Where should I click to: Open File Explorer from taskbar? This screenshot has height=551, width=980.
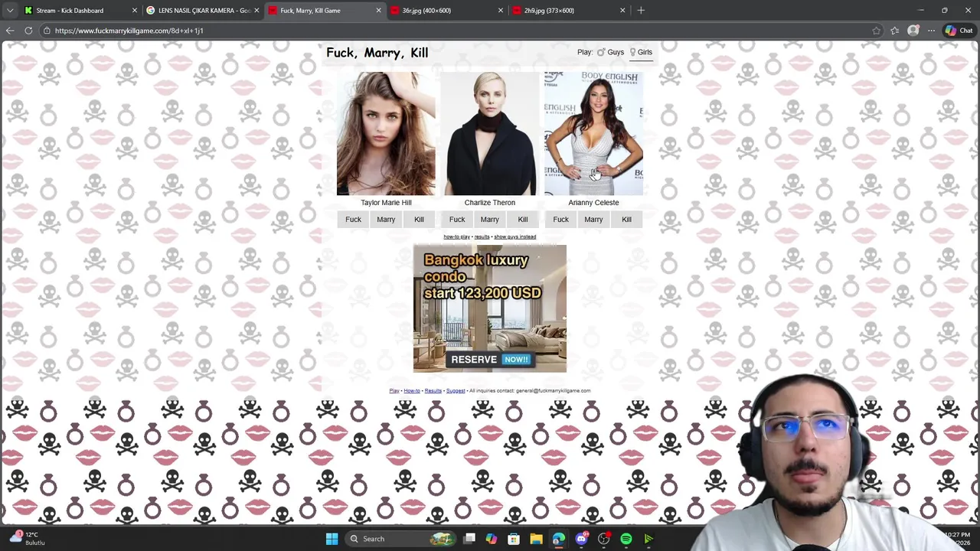click(536, 539)
